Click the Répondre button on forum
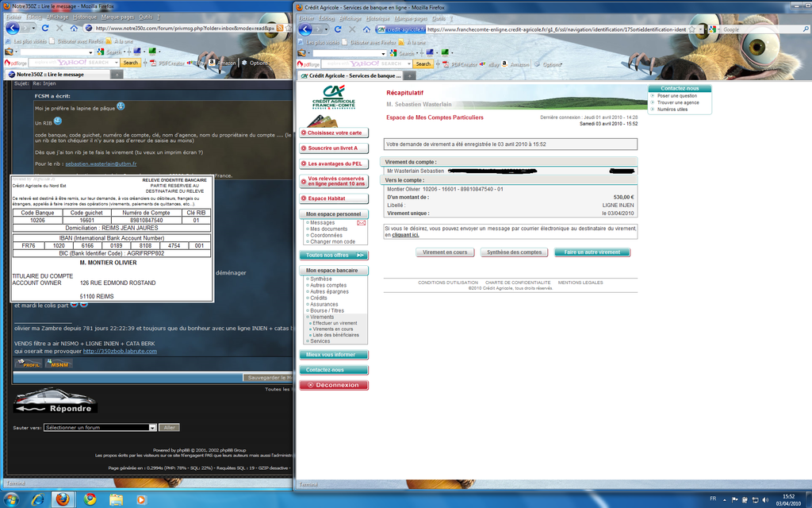The image size is (812, 508). click(56, 402)
